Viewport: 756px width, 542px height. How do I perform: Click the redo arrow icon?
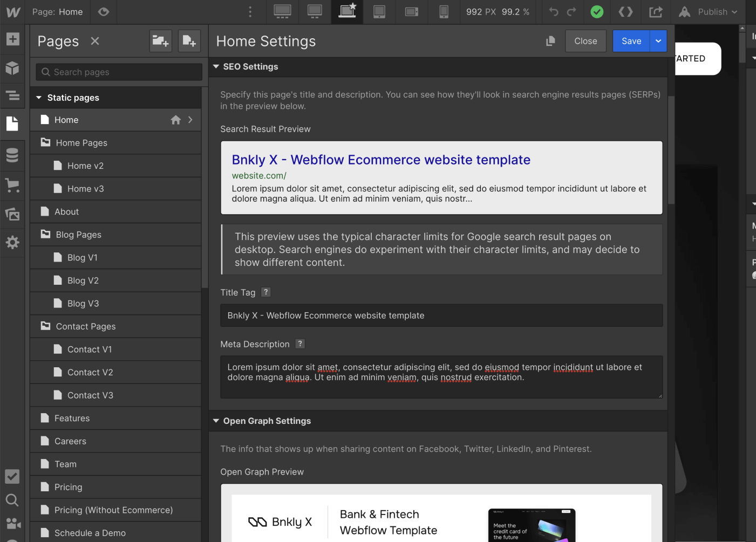coord(571,12)
